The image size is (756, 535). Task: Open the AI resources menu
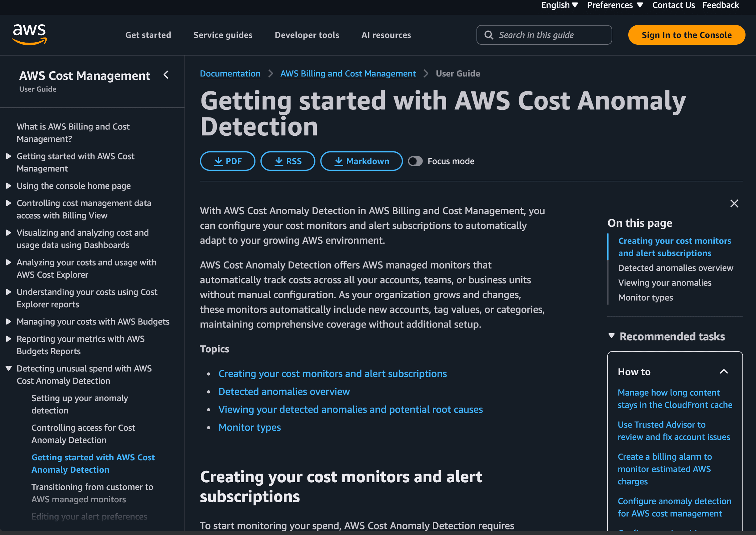coord(386,35)
